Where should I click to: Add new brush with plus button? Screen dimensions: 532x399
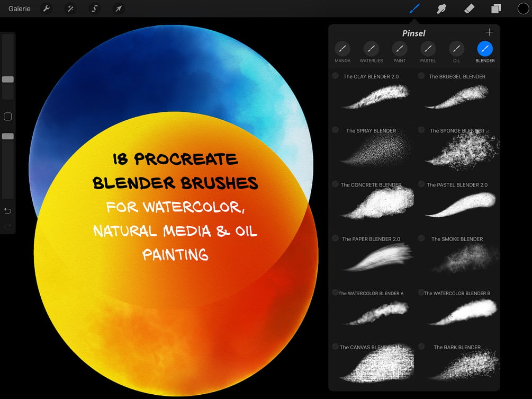(x=489, y=32)
